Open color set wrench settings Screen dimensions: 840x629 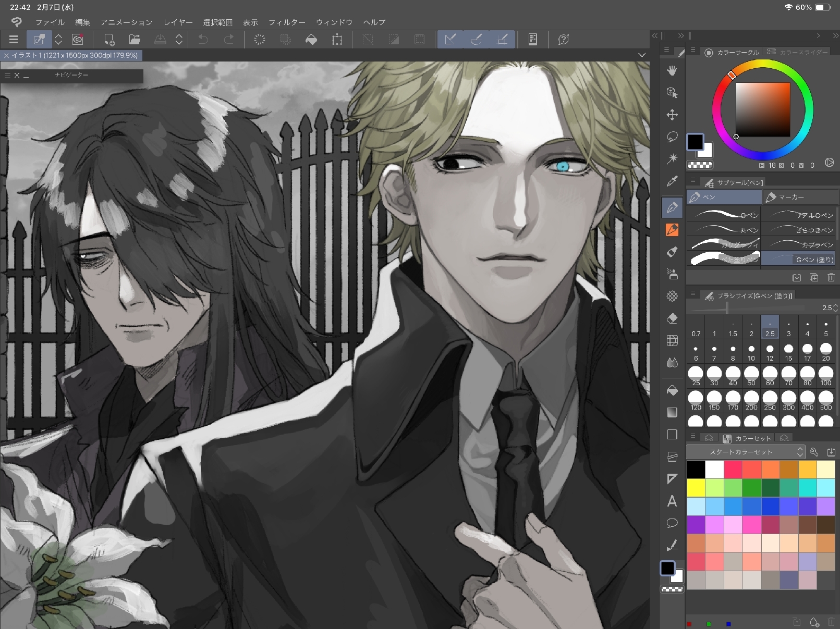coord(814,452)
